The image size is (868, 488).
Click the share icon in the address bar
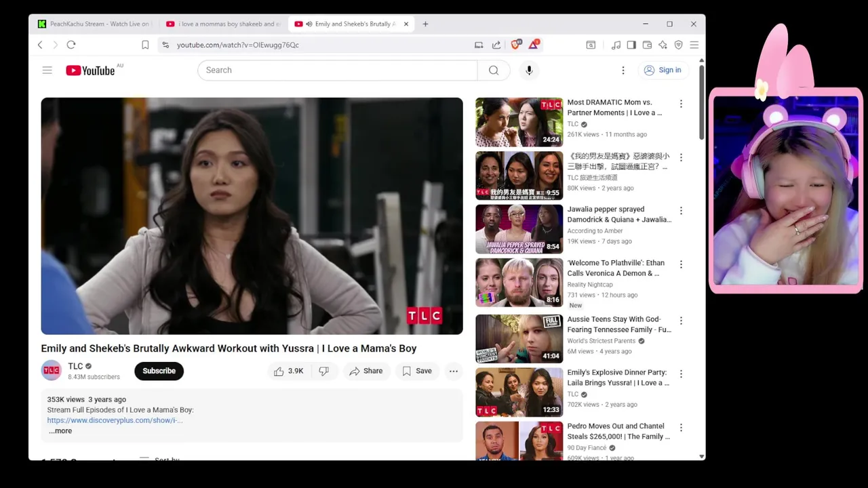click(496, 45)
